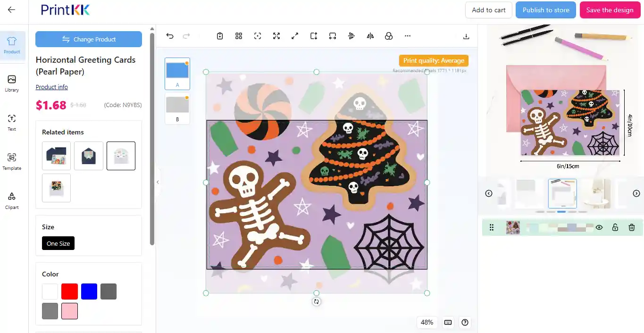Hide the design layer with the eye toggle
Screen dimensions: 644x333
tap(599, 227)
